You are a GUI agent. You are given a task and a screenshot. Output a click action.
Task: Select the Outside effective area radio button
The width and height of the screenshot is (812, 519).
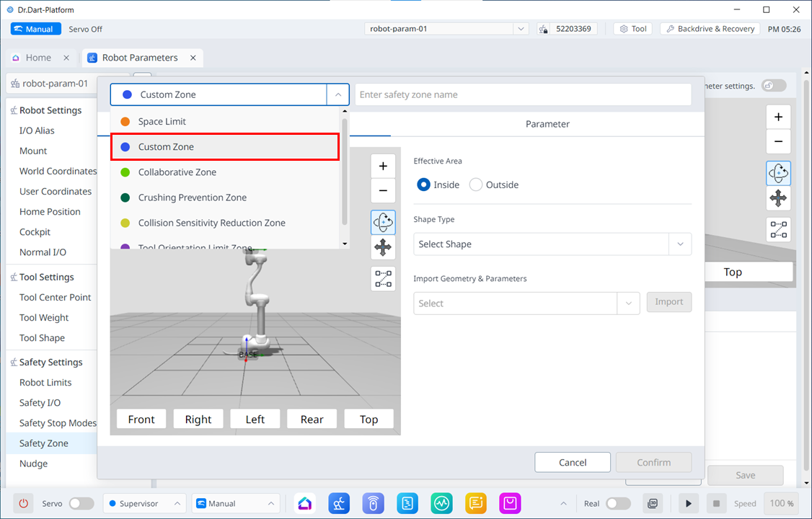click(476, 185)
